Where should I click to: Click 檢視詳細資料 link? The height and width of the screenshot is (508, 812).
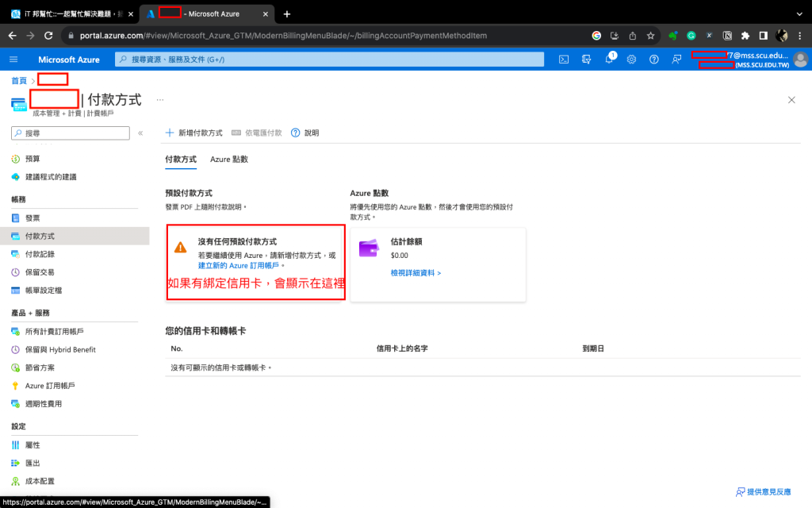416,273
